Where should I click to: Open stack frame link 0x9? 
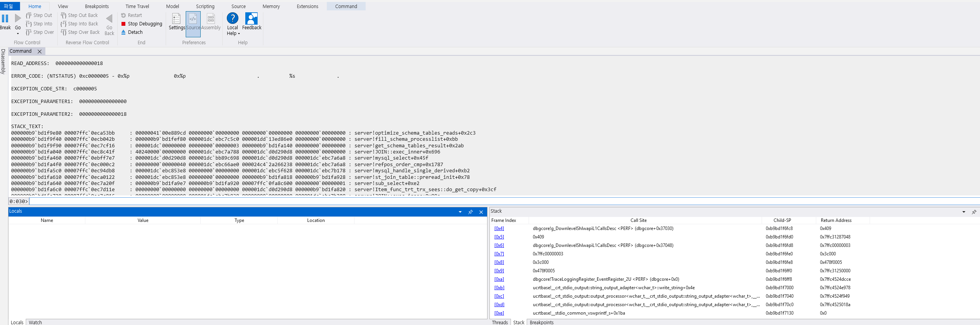[499, 271]
